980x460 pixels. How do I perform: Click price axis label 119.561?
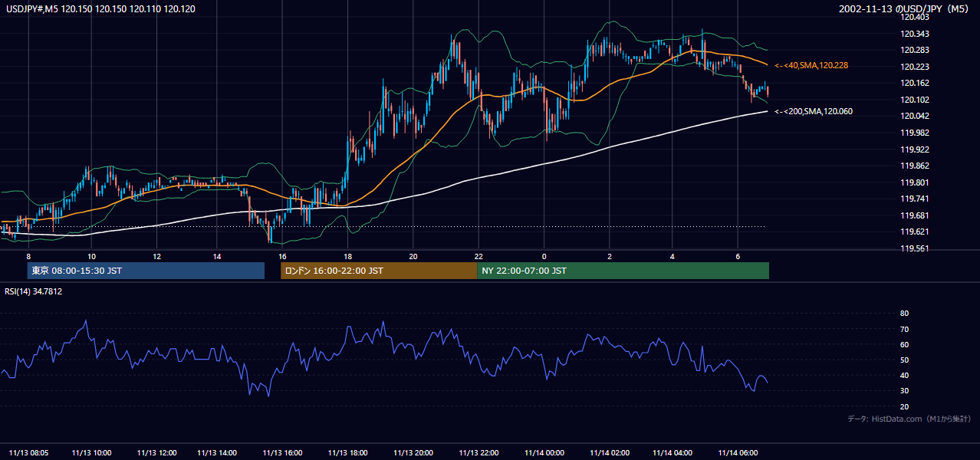click(x=914, y=248)
